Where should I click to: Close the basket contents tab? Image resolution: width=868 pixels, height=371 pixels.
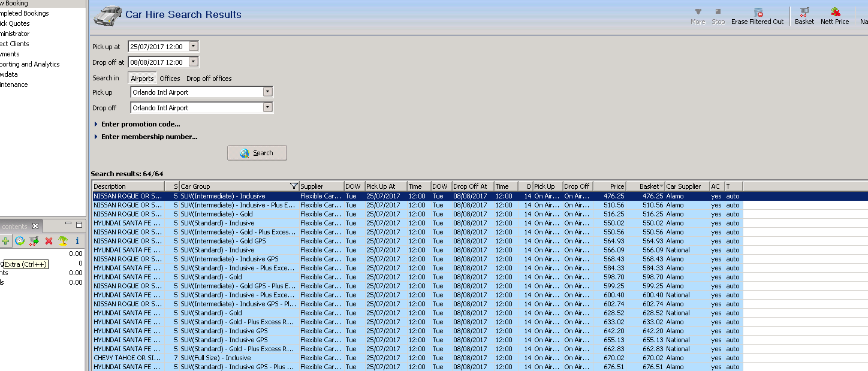[35, 226]
